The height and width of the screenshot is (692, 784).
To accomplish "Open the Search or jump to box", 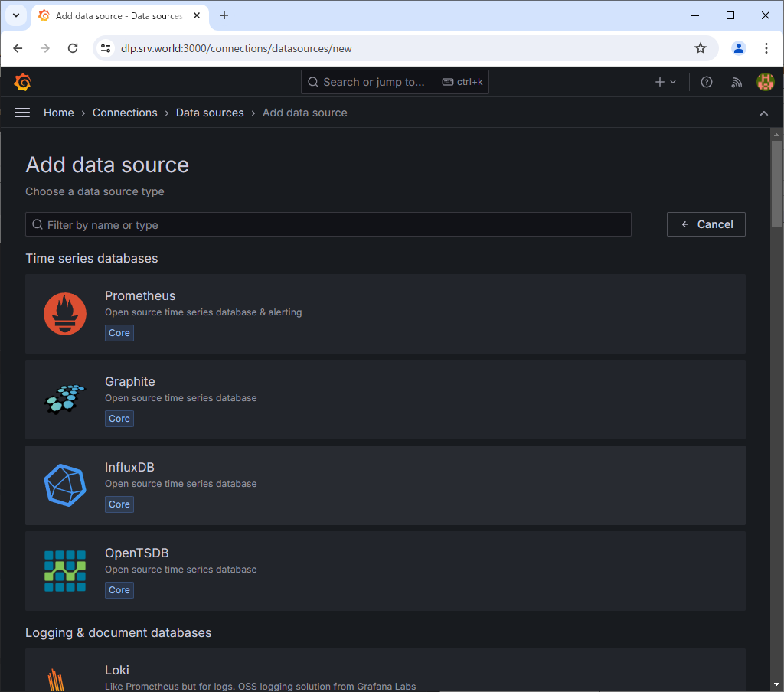I will tap(395, 82).
